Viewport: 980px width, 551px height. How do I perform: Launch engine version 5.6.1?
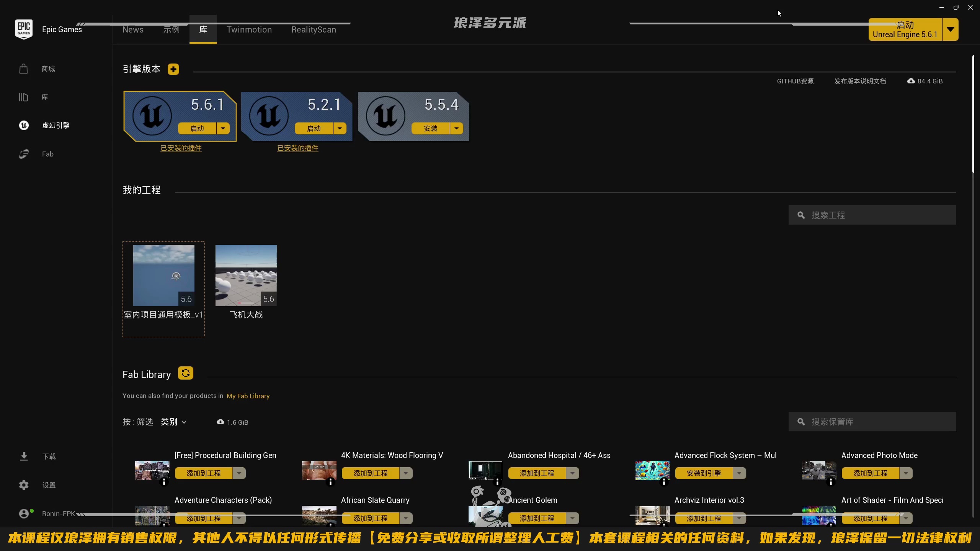197,128
